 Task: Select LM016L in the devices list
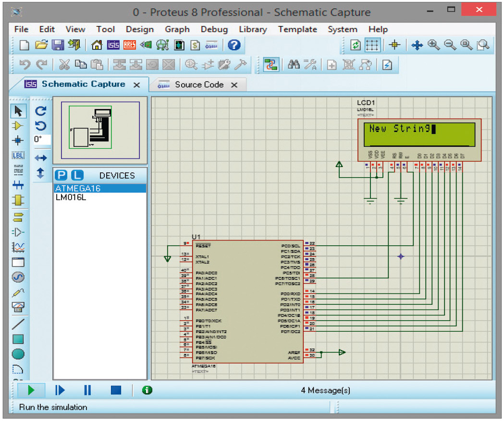pos(71,197)
